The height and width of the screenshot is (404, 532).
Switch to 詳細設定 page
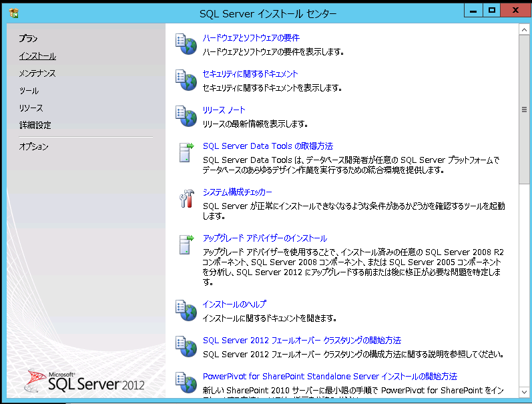coord(35,126)
